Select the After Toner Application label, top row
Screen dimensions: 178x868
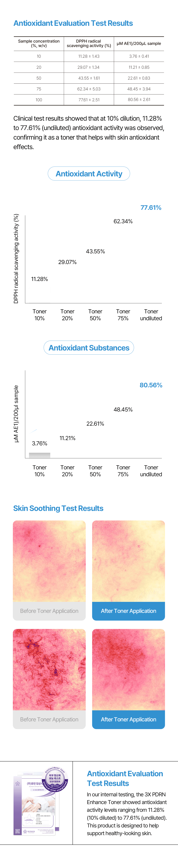[128, 611]
